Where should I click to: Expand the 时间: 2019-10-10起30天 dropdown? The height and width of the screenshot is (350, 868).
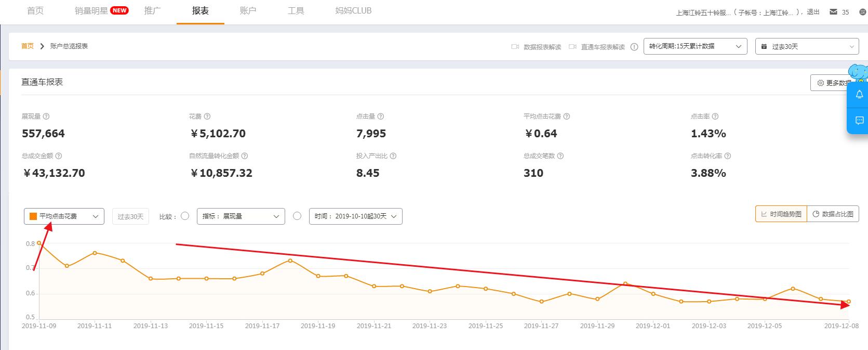[x=356, y=216]
